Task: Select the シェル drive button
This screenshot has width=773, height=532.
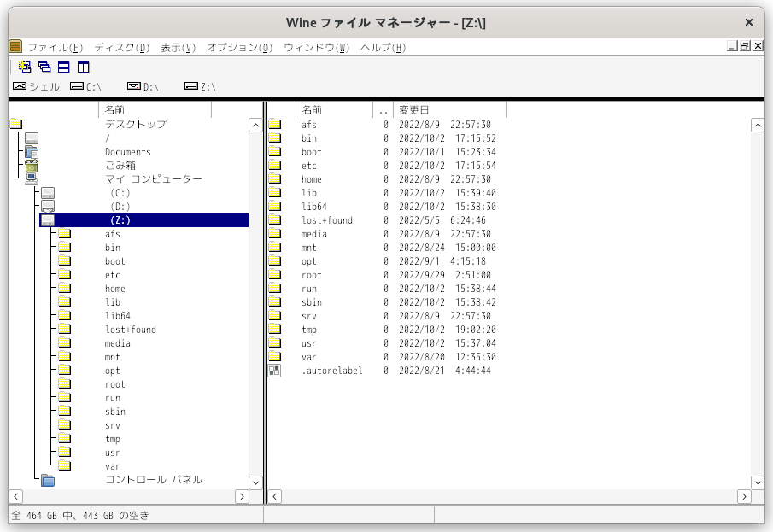Action: pos(36,86)
